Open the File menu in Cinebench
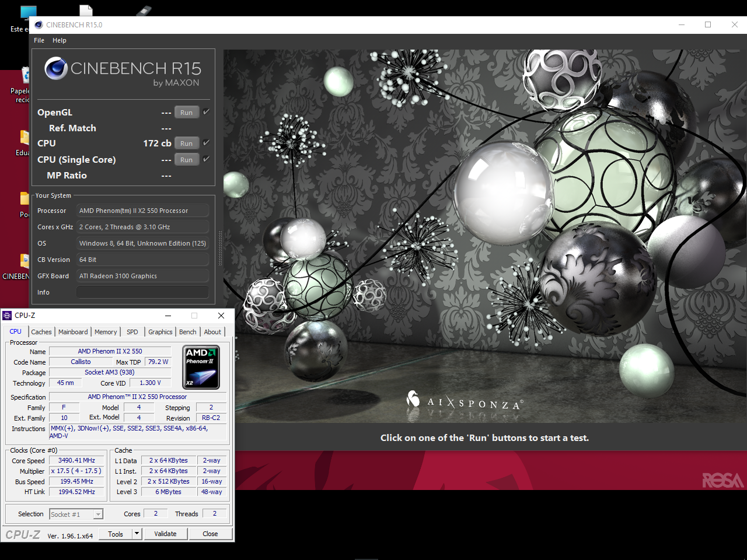Viewport: 747px width, 560px height. (39, 40)
